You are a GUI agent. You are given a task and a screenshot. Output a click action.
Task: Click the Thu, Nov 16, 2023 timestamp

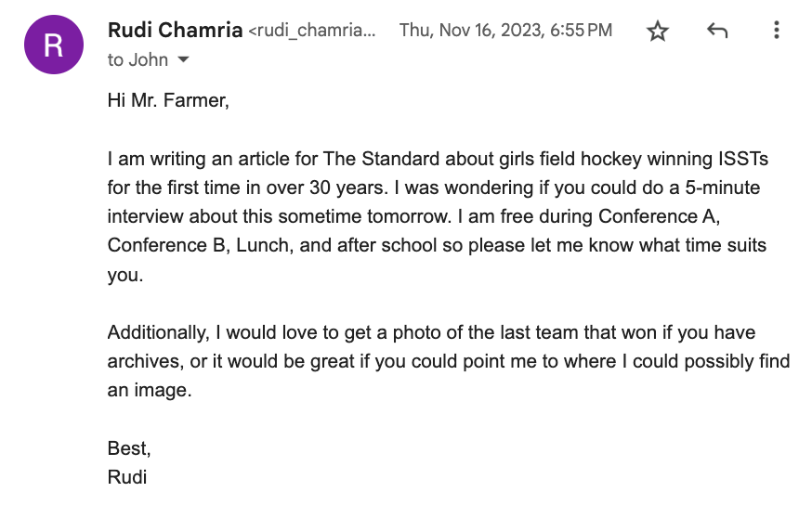coord(505,31)
